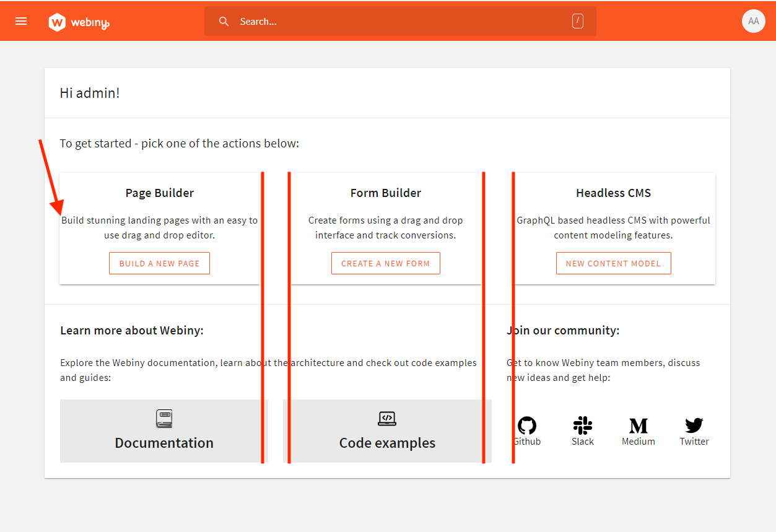Click the Documentation book icon
The width and height of the screenshot is (776, 532).
[164, 419]
